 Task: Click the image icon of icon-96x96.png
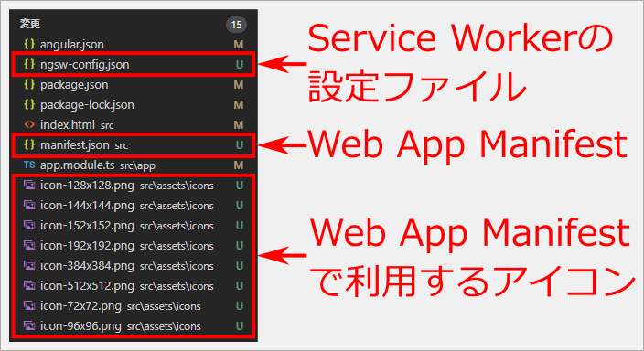point(29,326)
